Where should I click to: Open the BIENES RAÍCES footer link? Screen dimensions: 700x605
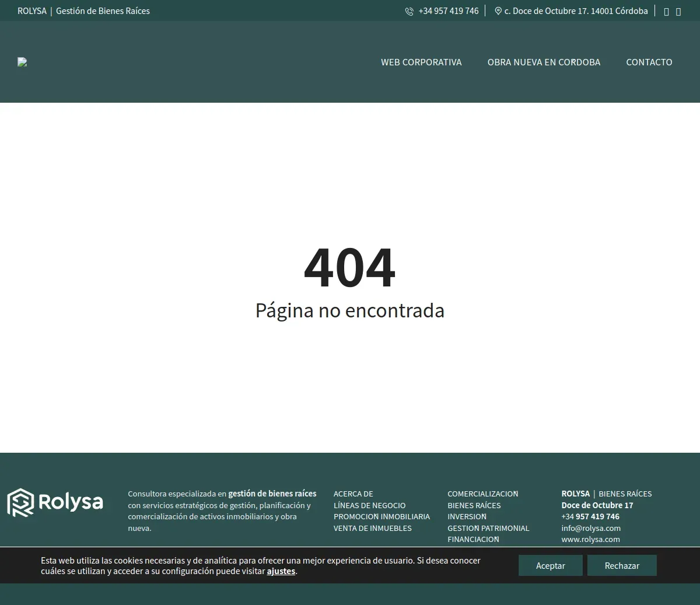point(474,505)
